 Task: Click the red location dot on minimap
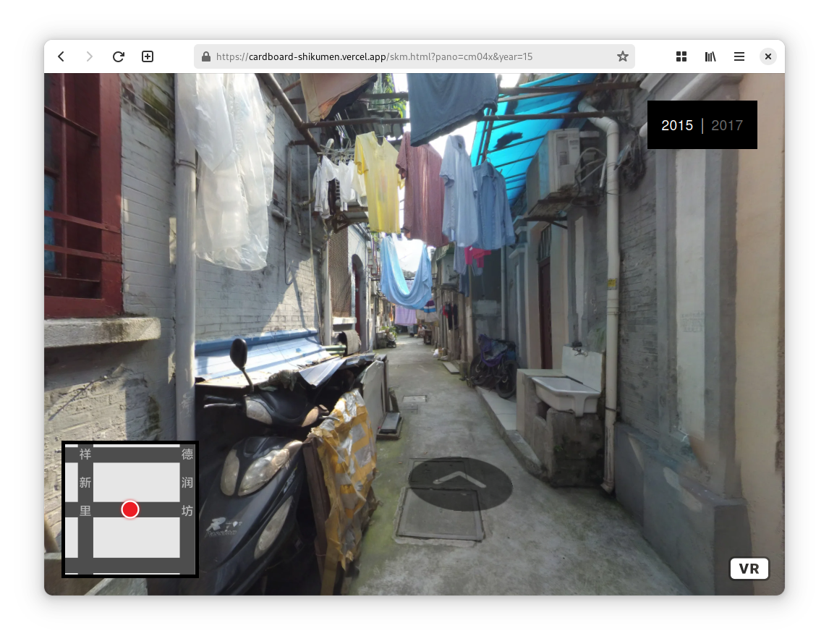pos(130,509)
